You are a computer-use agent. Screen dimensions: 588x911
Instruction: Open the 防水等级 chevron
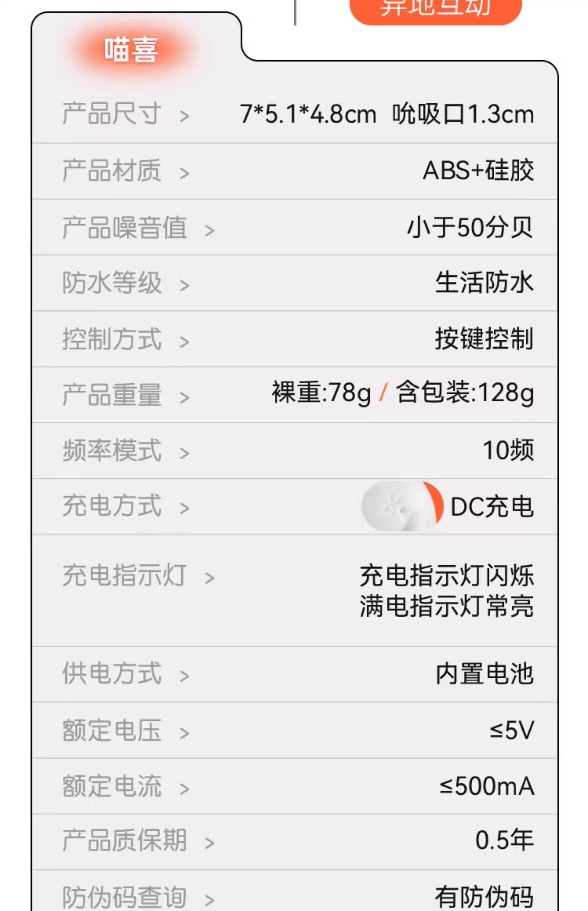click(184, 285)
